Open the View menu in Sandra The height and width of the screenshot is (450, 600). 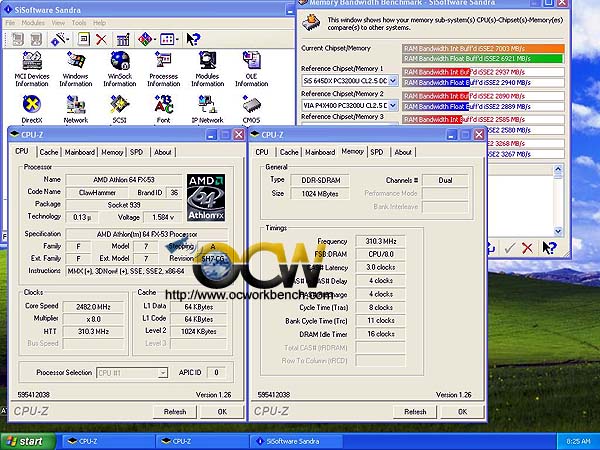[58, 23]
